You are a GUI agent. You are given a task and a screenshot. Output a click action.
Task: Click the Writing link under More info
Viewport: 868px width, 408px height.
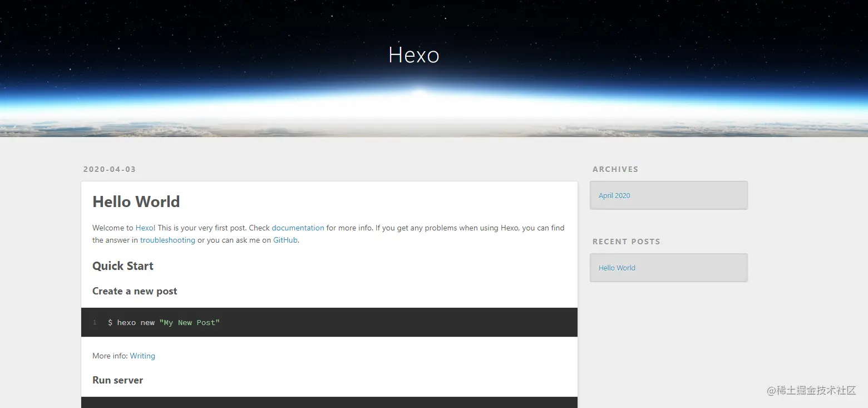[x=142, y=356]
